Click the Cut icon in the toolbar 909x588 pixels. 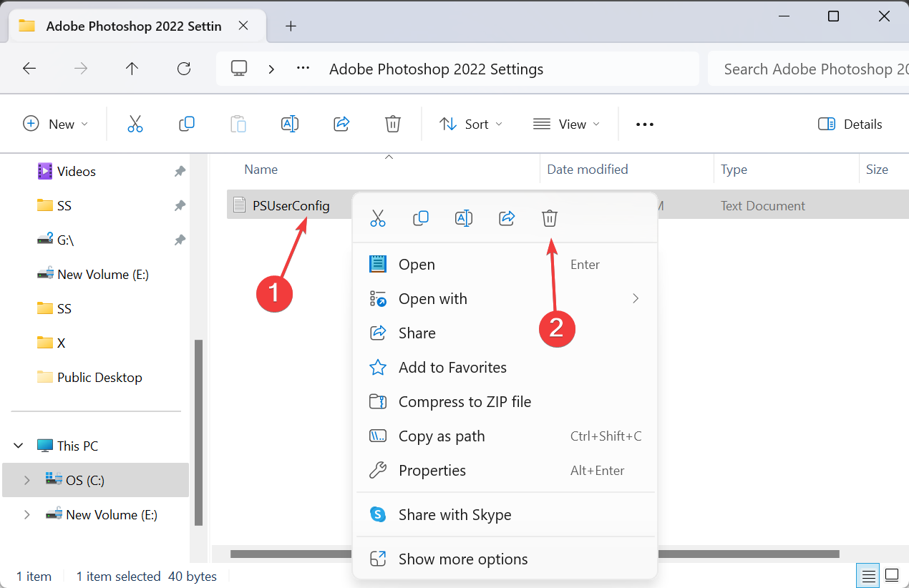point(135,124)
